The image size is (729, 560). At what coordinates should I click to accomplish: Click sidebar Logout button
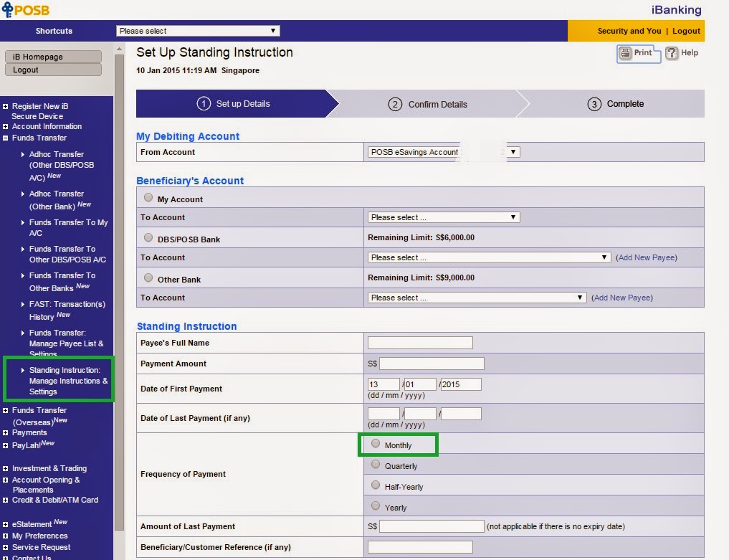(x=54, y=70)
